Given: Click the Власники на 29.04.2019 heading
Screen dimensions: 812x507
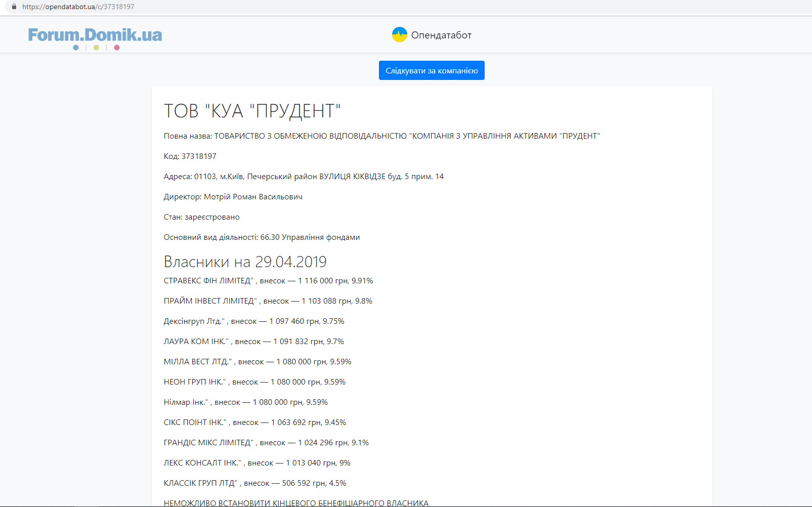Looking at the screenshot, I should click(x=245, y=262).
